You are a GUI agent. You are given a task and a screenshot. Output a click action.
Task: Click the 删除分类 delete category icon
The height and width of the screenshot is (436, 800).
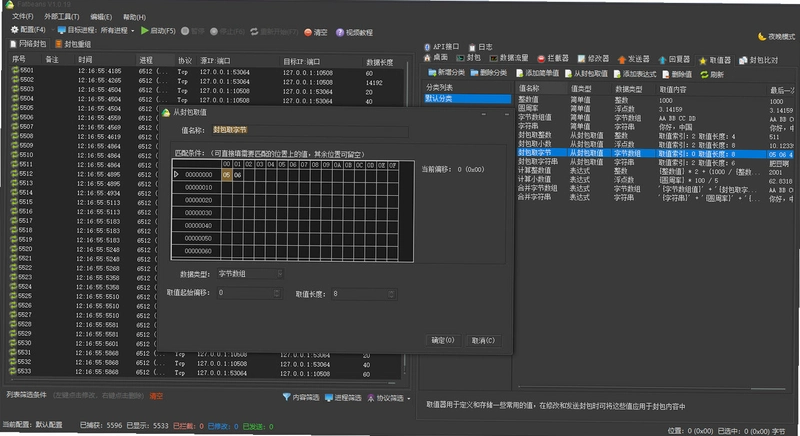click(x=474, y=73)
